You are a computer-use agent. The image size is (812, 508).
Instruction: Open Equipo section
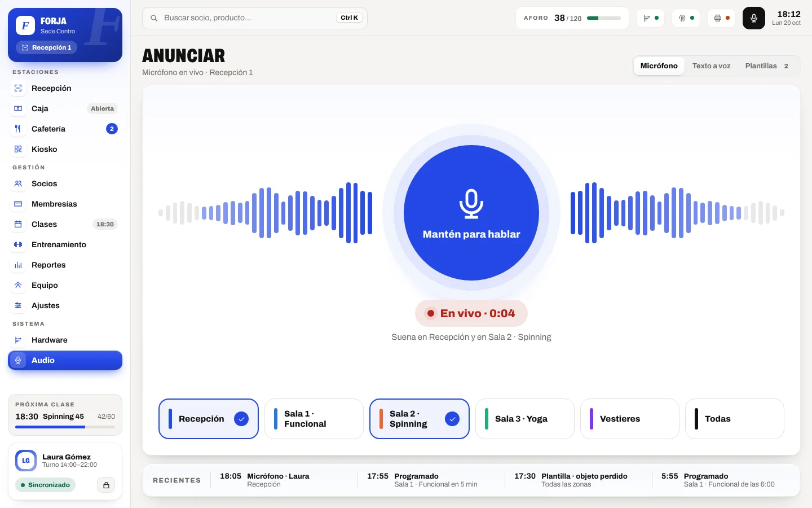pos(65,285)
